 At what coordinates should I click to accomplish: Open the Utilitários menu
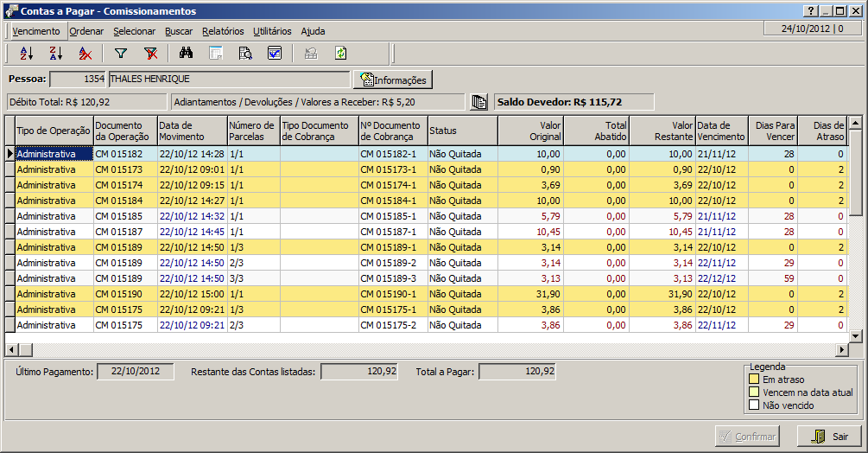click(x=272, y=31)
